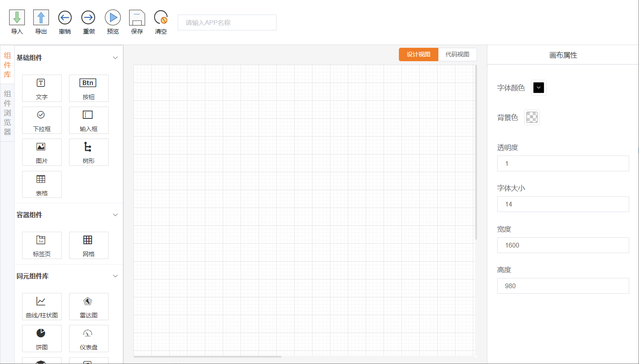639x364 pixels.
Task: Select the 曲线/柱状图 chart component
Action: point(42,307)
